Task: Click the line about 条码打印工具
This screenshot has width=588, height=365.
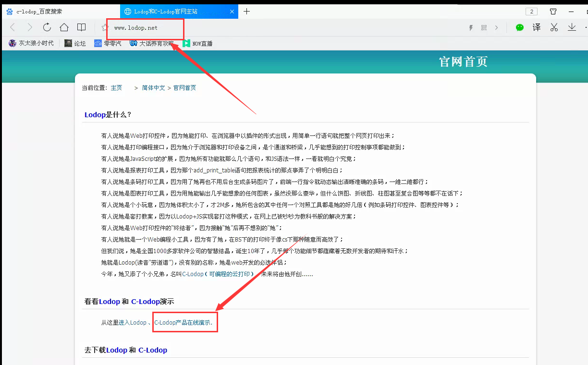Action: [265, 182]
